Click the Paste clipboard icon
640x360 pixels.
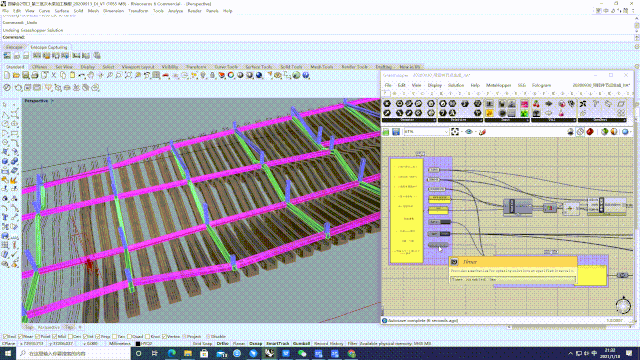tap(72, 76)
